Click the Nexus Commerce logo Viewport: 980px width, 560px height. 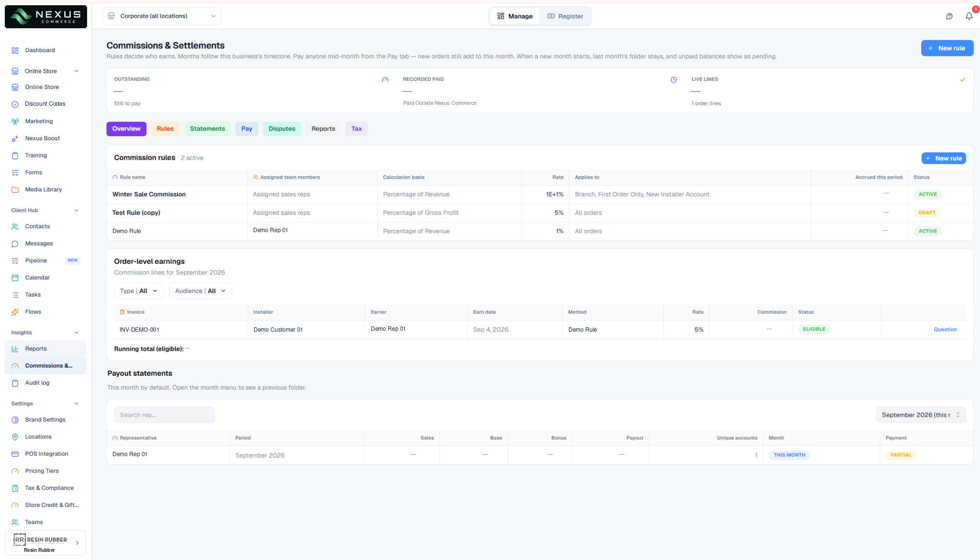[46, 17]
